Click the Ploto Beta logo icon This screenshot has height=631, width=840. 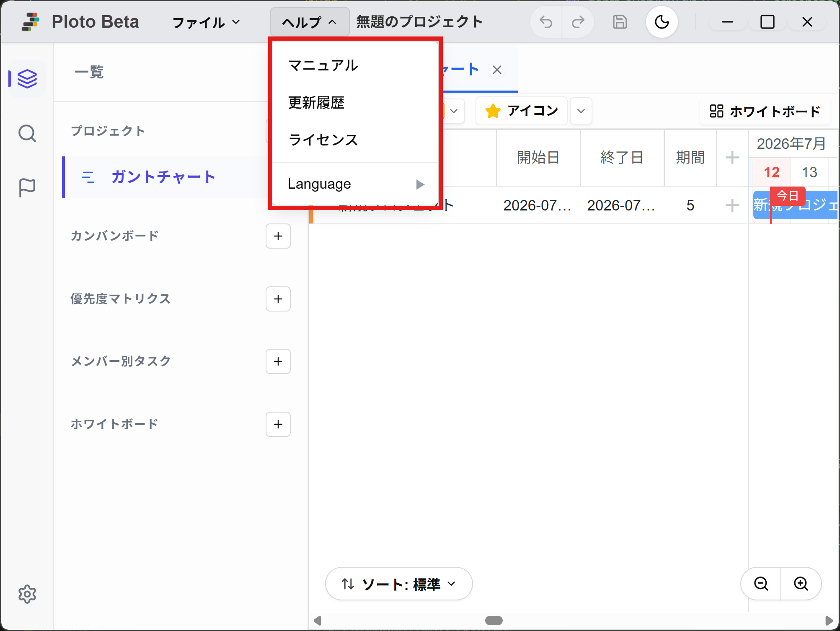tap(31, 22)
